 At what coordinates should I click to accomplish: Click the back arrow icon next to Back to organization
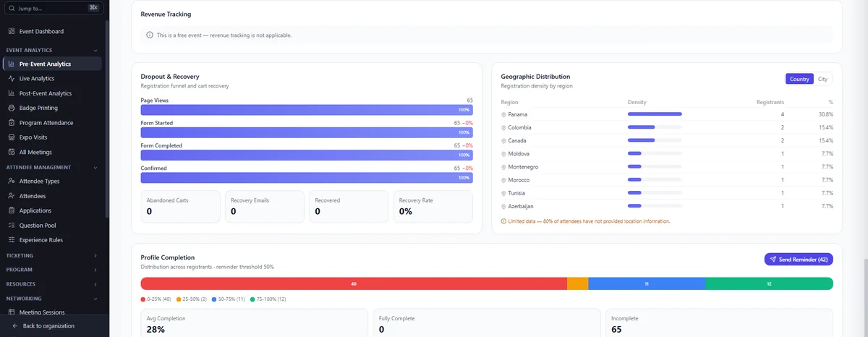(15, 326)
